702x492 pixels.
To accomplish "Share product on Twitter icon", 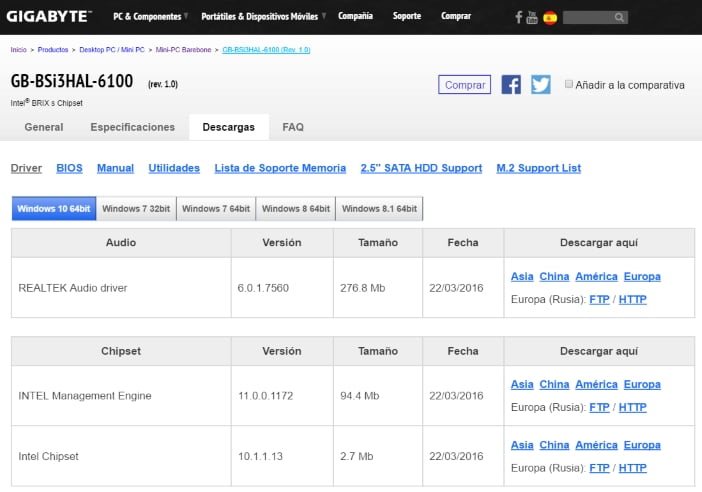I will click(x=541, y=84).
